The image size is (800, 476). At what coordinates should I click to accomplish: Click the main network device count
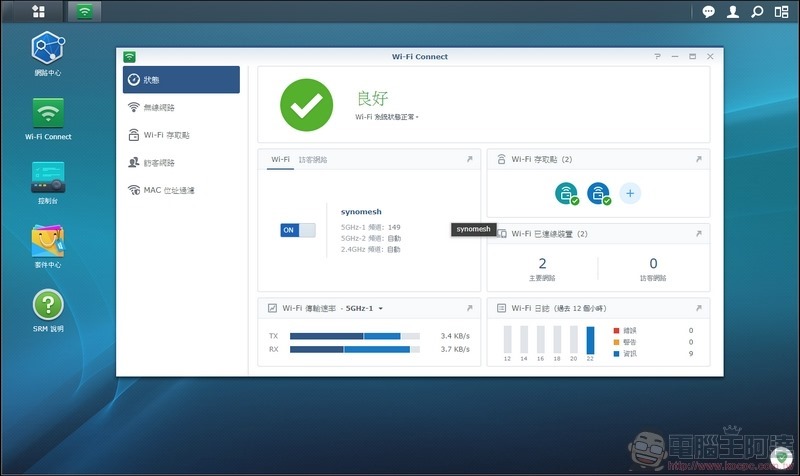click(x=542, y=264)
